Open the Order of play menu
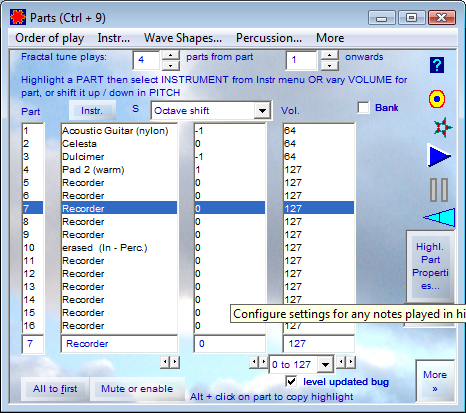 tap(49, 38)
